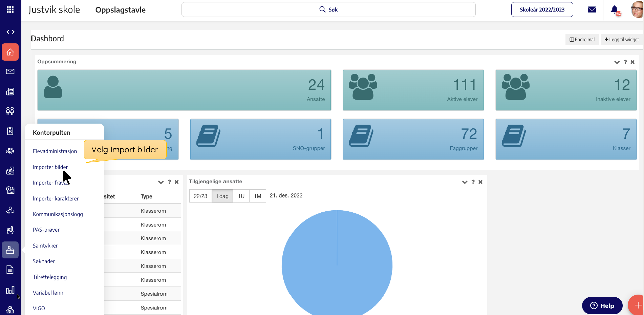Open the 1 SNO-grupper card
The image size is (644, 315).
point(260,139)
